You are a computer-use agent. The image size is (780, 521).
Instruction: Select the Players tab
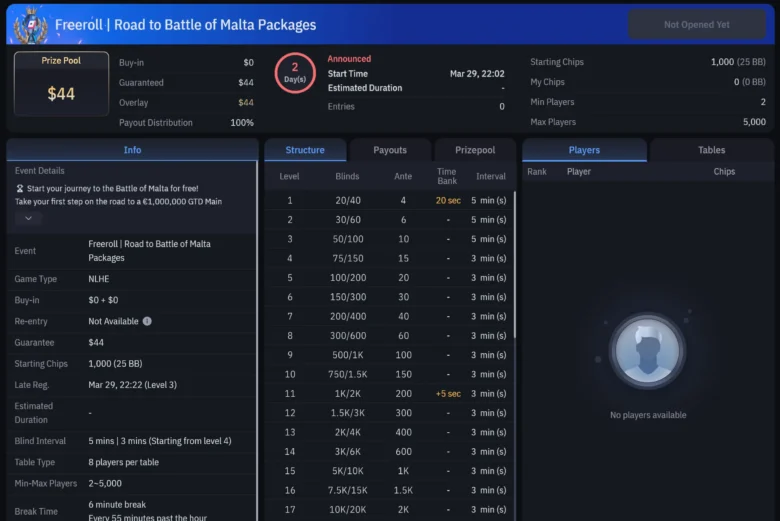584,150
